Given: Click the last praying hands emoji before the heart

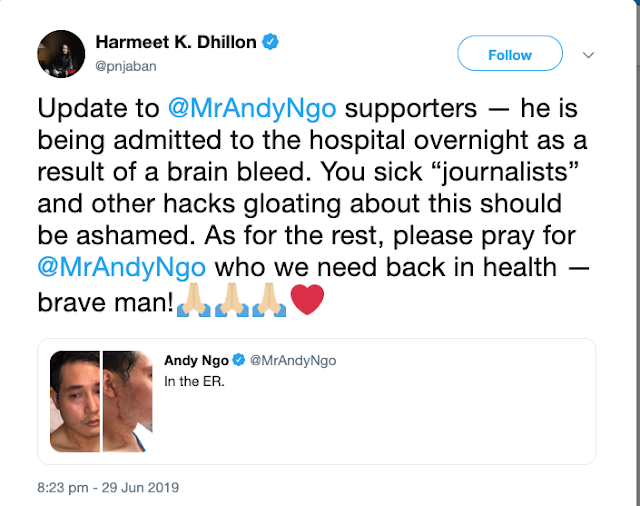Looking at the screenshot, I should click(x=269, y=300).
